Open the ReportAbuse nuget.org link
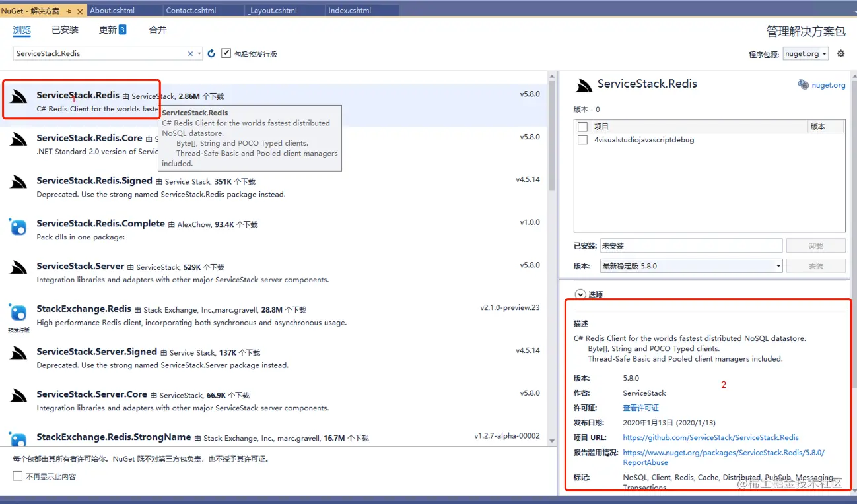 point(723,457)
